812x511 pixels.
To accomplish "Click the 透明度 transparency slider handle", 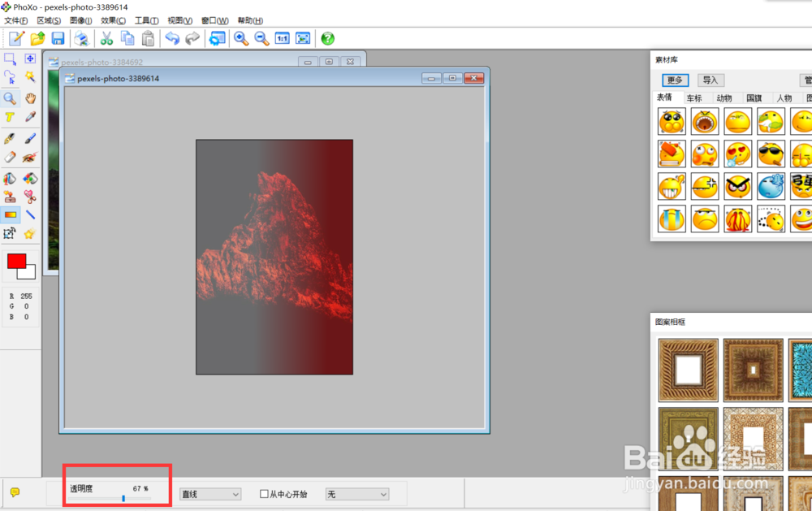I will coord(123,498).
